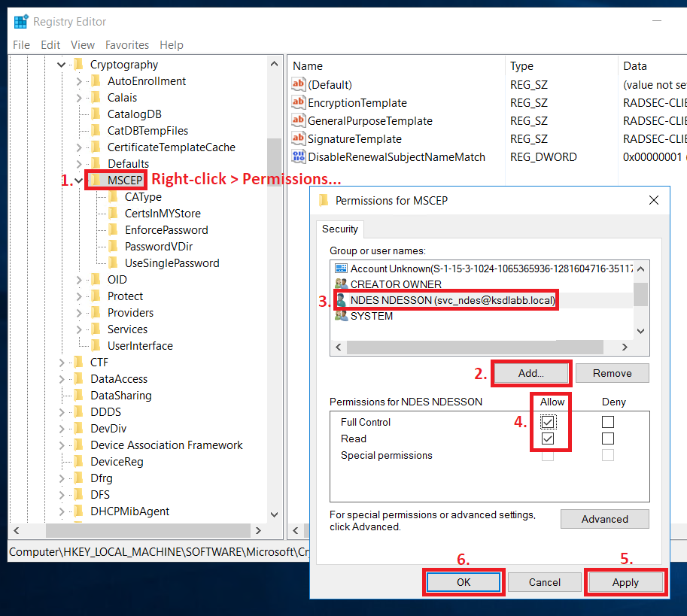This screenshot has width=687, height=616.
Task: Select the Security tab
Action: [339, 229]
